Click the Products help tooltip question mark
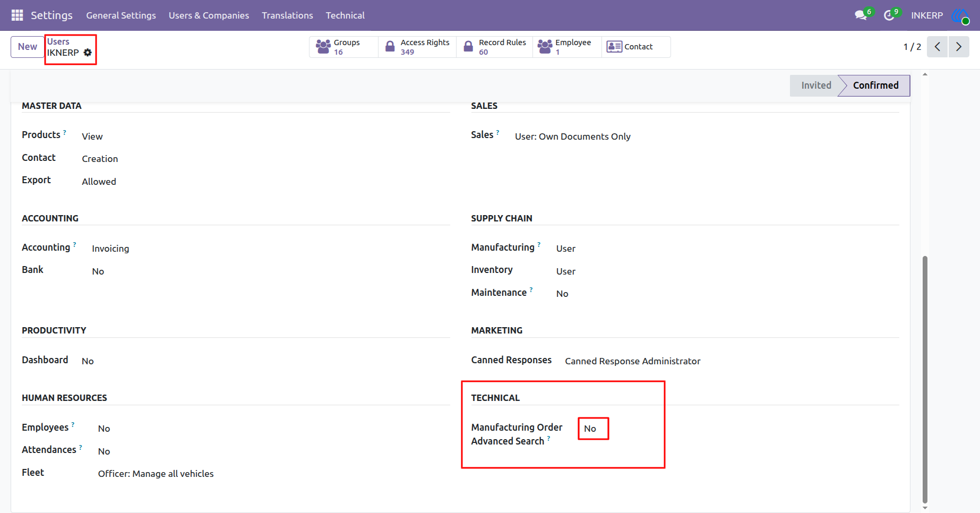This screenshot has width=980, height=513. point(65,132)
